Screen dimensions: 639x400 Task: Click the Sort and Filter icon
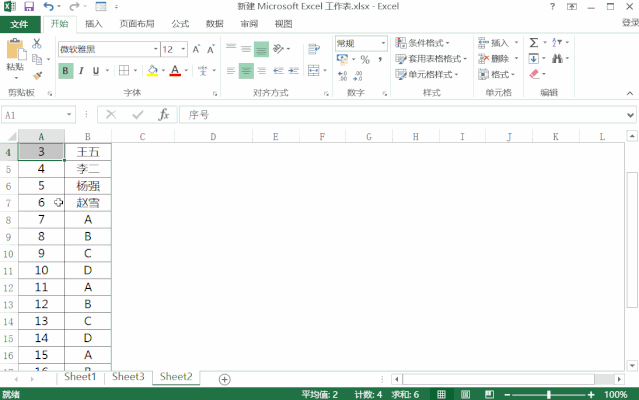point(557,42)
